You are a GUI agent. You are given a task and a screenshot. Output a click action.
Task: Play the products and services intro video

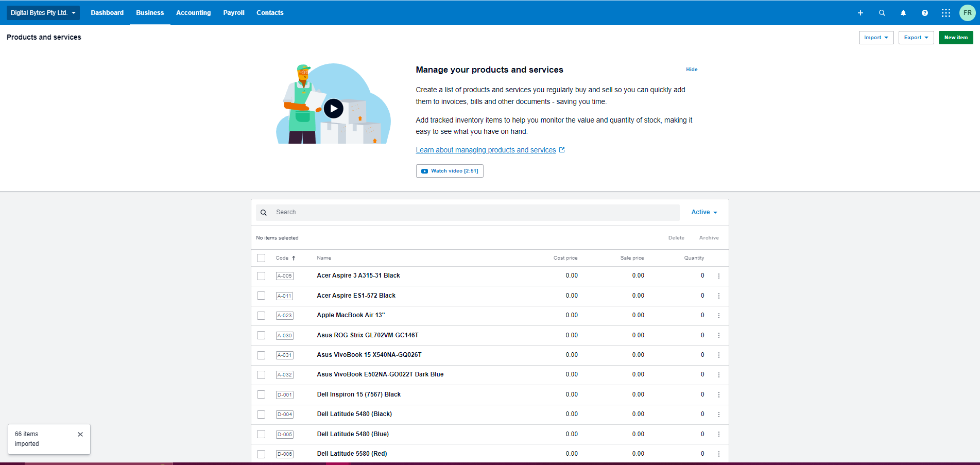[334, 109]
